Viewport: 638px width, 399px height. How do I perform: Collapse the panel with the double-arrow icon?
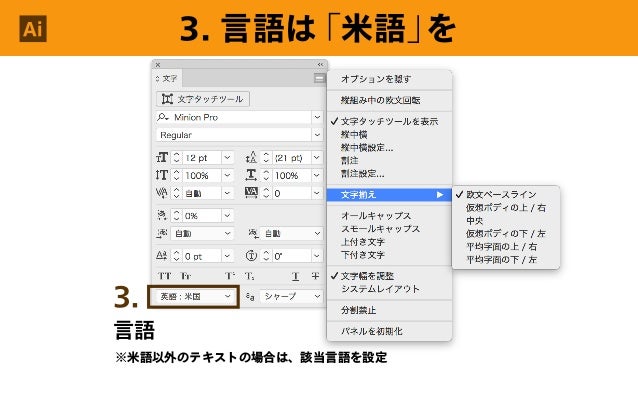pyautogui.click(x=320, y=65)
